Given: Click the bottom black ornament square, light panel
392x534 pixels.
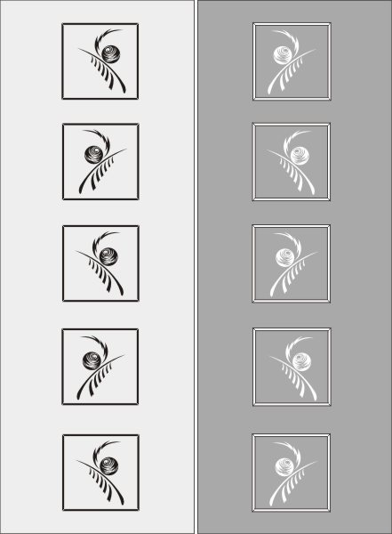Looking at the screenshot, I should (x=100, y=473).
